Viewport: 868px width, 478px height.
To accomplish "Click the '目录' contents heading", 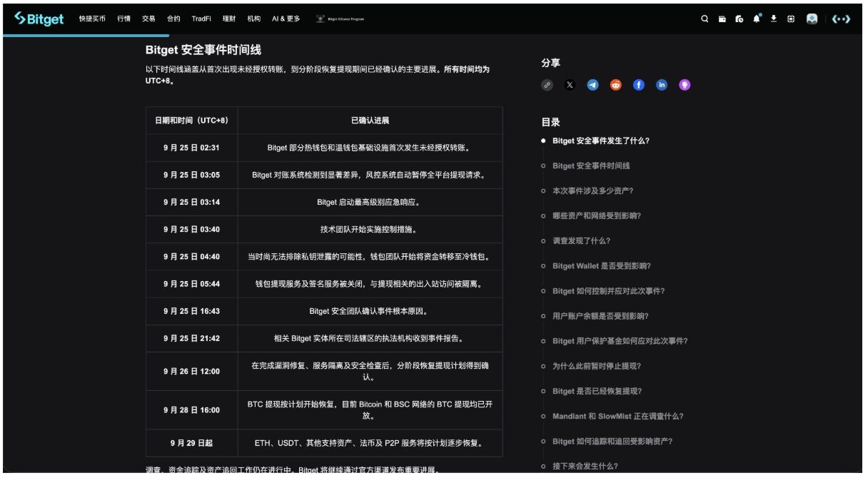I will [551, 122].
